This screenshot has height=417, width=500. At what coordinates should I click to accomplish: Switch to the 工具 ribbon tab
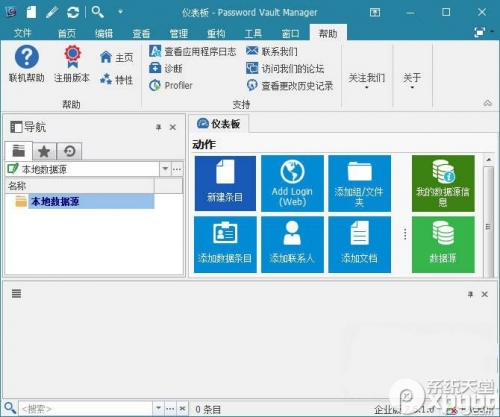253,33
